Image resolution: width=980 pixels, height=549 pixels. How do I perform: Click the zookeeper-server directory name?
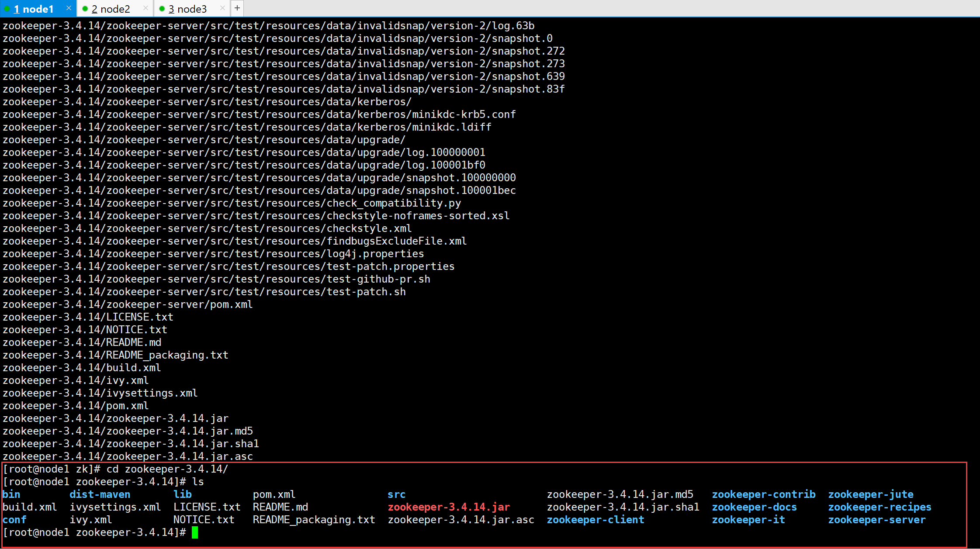pyautogui.click(x=876, y=520)
